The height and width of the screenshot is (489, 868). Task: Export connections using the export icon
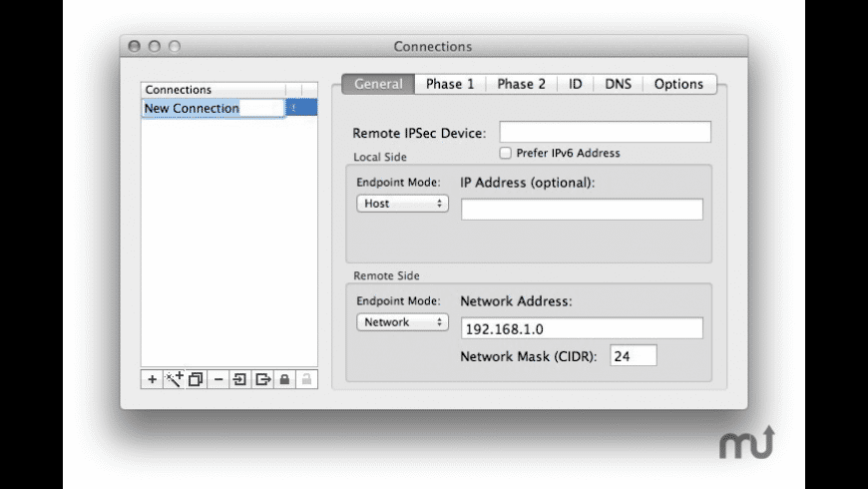[x=262, y=379]
